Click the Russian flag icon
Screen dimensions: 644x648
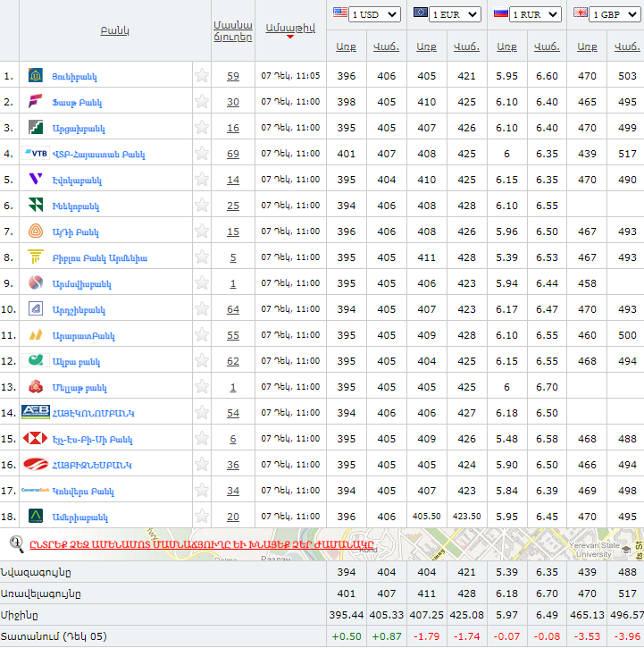[501, 13]
